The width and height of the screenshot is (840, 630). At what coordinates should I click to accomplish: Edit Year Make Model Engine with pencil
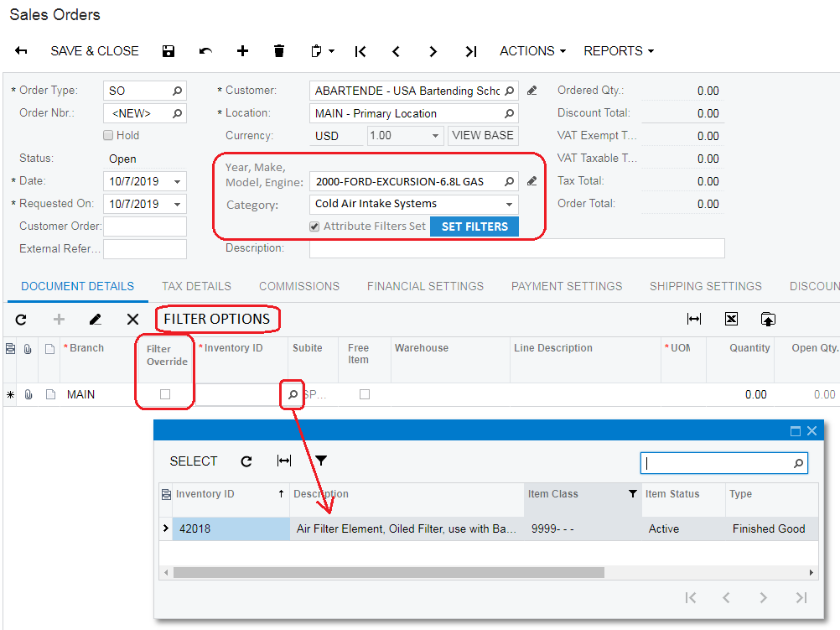coord(532,182)
